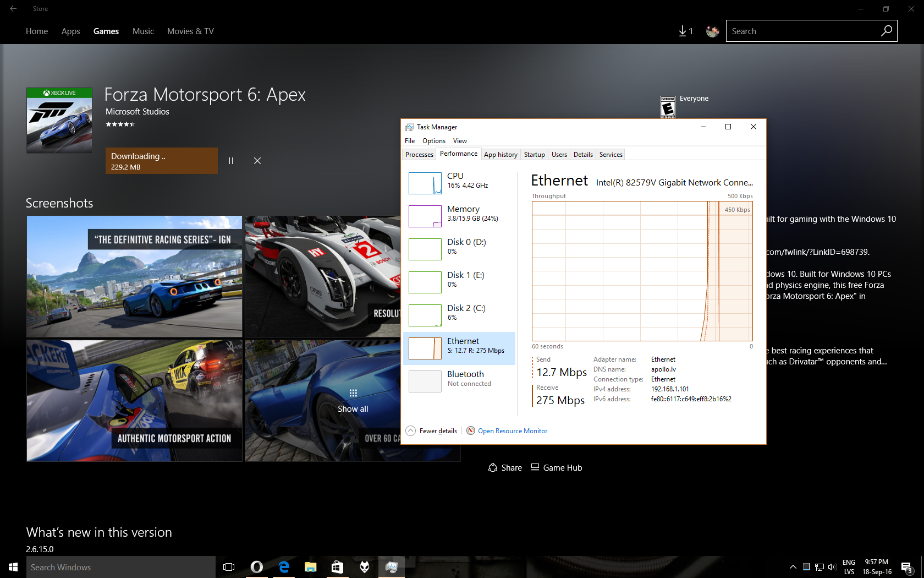Open the Startup tab in Task Manager
Screen dimensions: 924x578
pos(534,155)
